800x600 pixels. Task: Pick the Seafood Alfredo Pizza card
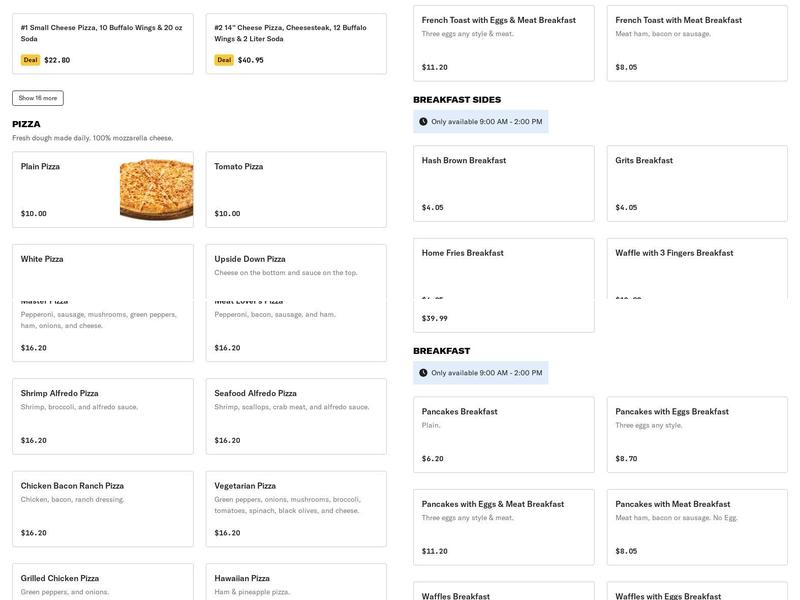coord(296,416)
